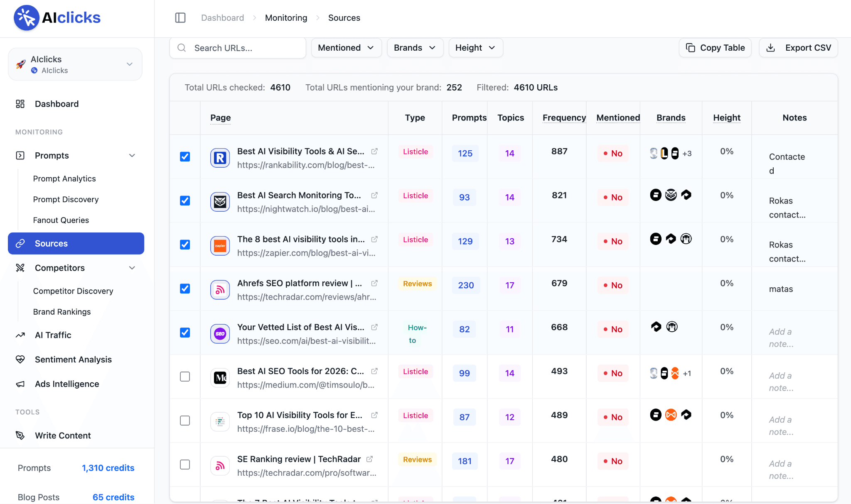Click the Ads Intelligence megaphone icon
This screenshot has width=851, height=504.
(x=20, y=384)
